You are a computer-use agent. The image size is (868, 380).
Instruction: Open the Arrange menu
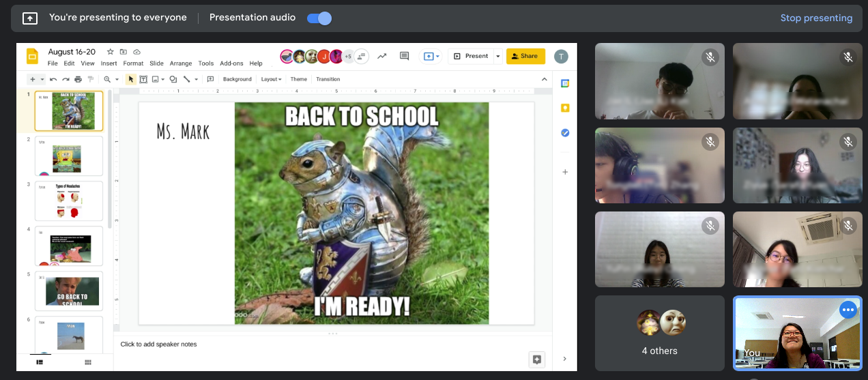[x=181, y=63]
